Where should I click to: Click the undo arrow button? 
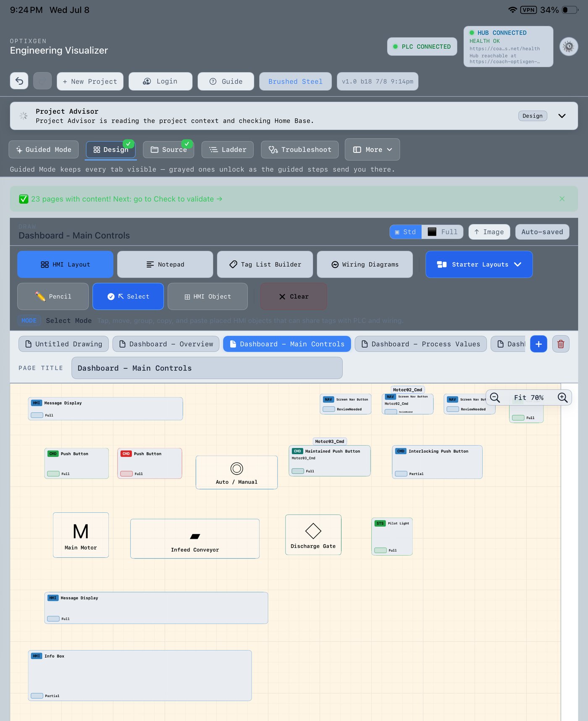19,81
